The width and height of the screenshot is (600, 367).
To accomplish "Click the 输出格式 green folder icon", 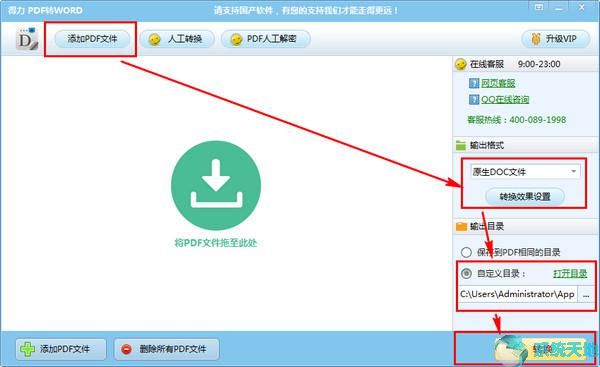I will tap(461, 145).
